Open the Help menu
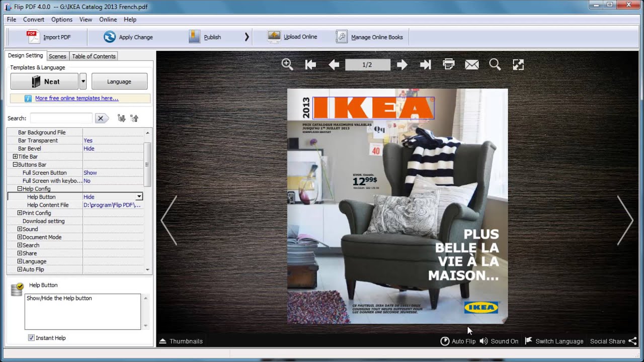Screen dimensions: 644x362 tap(130, 20)
